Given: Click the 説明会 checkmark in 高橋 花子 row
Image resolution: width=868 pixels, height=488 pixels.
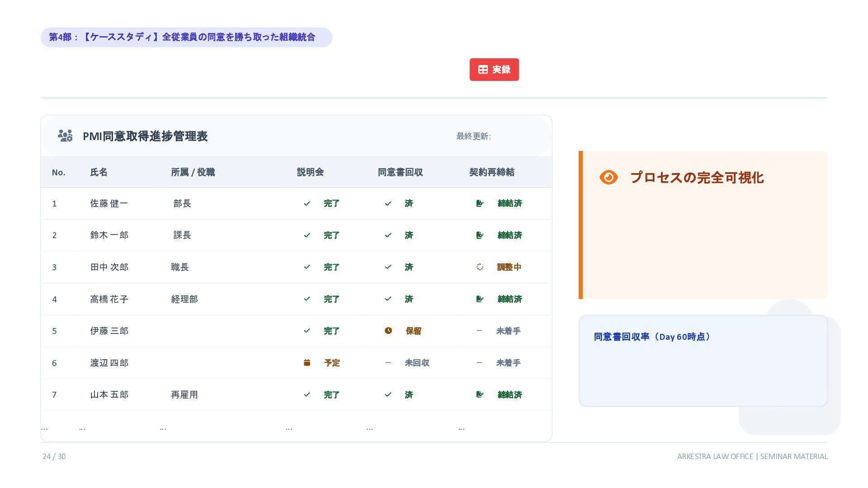Looking at the screenshot, I should [x=307, y=299].
